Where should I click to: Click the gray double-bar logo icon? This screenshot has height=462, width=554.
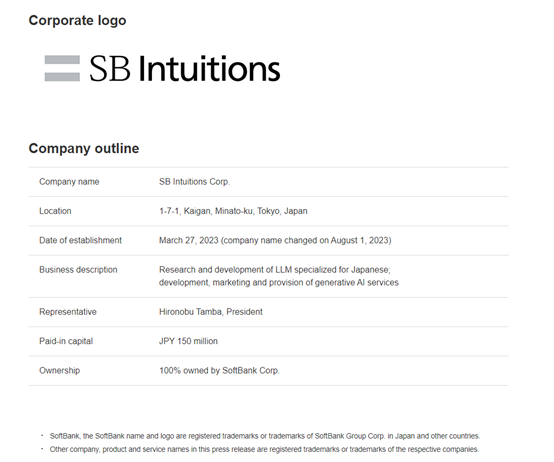(62, 69)
